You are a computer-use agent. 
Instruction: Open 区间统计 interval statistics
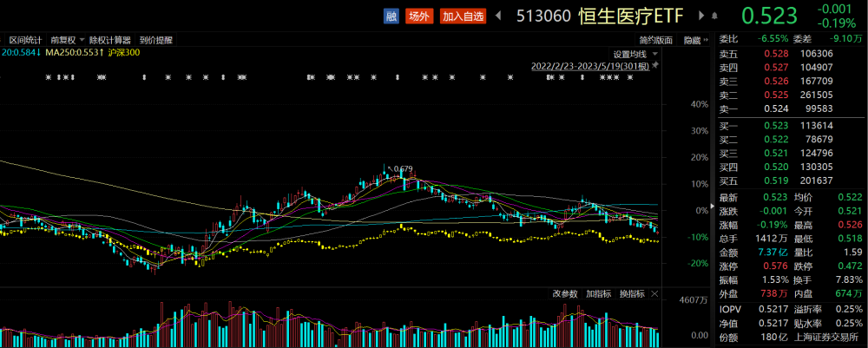(x=25, y=40)
